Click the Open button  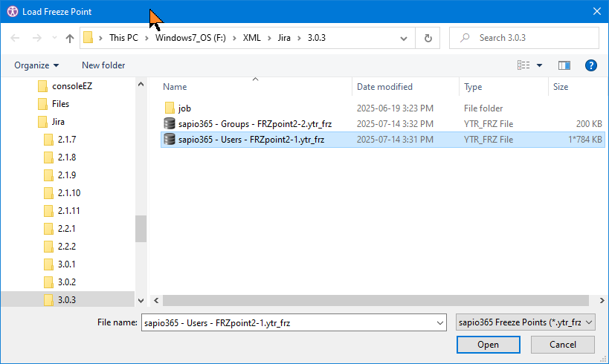click(x=488, y=345)
